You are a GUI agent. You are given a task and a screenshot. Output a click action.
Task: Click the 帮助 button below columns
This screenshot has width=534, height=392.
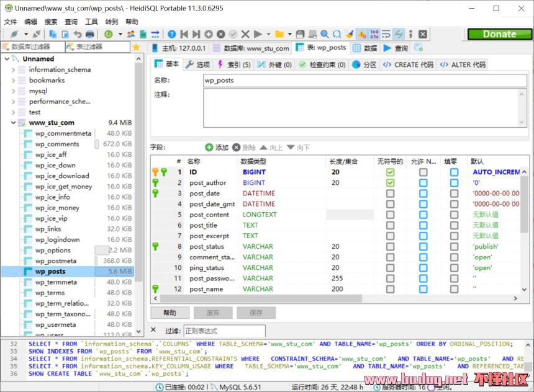click(x=170, y=313)
